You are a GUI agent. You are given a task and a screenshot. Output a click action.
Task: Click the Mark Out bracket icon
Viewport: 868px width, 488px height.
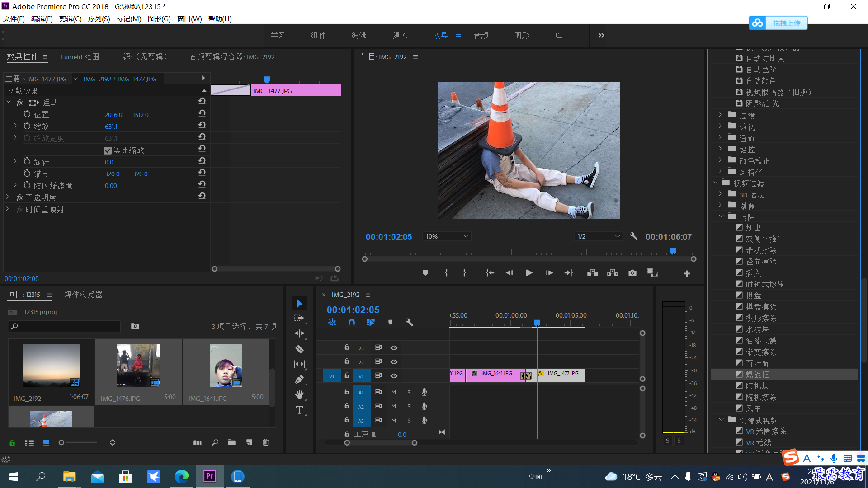(x=464, y=273)
